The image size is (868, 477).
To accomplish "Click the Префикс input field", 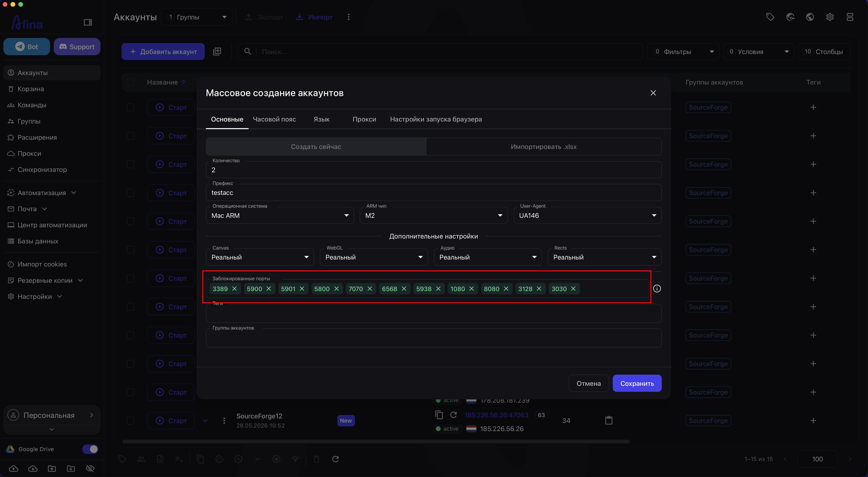I will click(434, 193).
